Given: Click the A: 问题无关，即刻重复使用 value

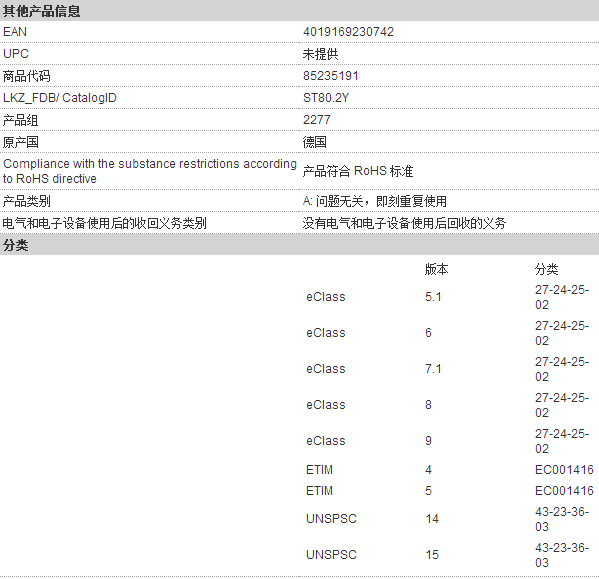Looking at the screenshot, I should pyautogui.click(x=374, y=201).
